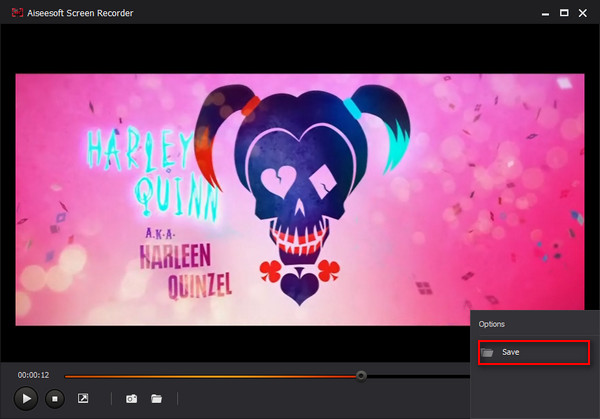The width and height of the screenshot is (600, 419).
Task: Click the Aiseesoft Screen Recorder window title
Action: pyautogui.click(x=80, y=13)
